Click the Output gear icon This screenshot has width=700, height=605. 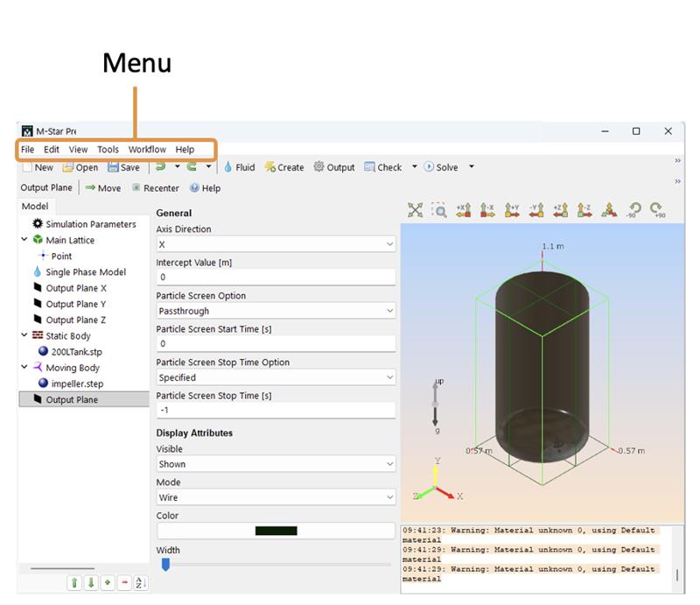pyautogui.click(x=319, y=167)
